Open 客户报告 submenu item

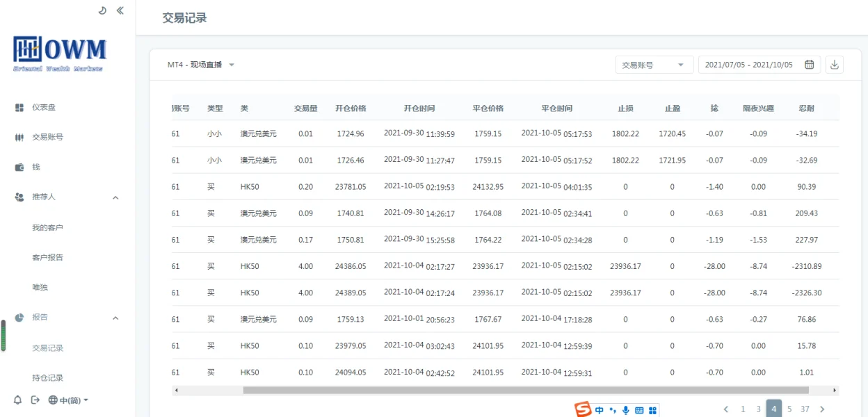[x=47, y=258]
